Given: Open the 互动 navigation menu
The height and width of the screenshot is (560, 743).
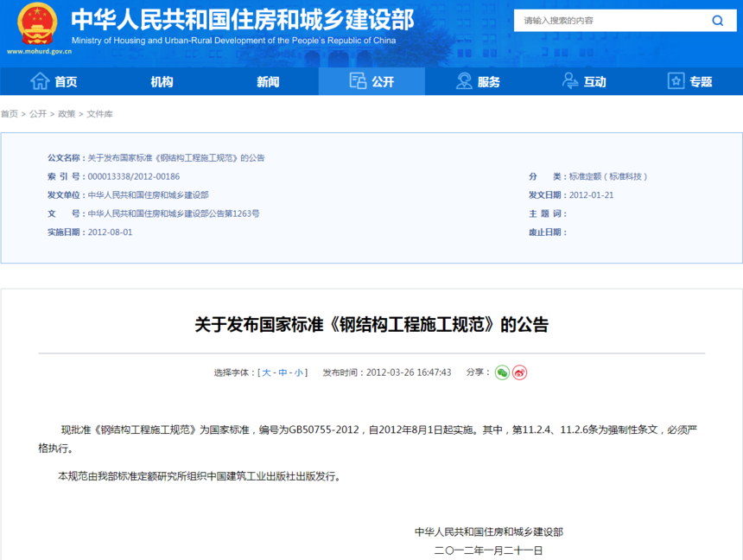Looking at the screenshot, I should tap(594, 81).
